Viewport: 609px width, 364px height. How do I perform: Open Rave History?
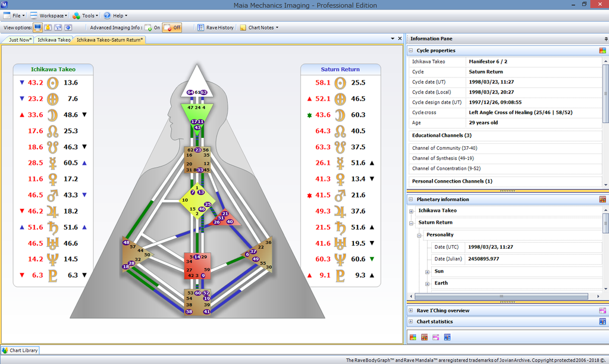[215, 27]
